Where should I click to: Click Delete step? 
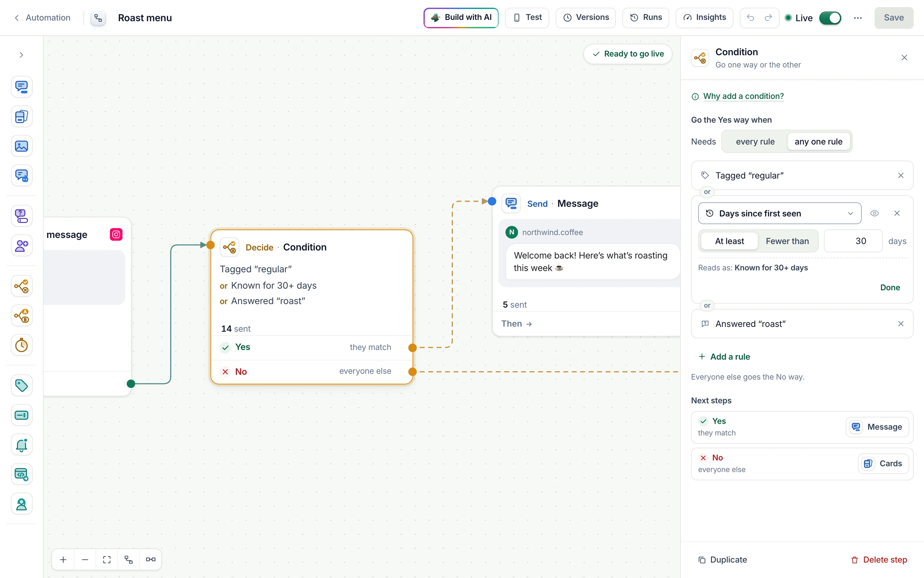879,560
